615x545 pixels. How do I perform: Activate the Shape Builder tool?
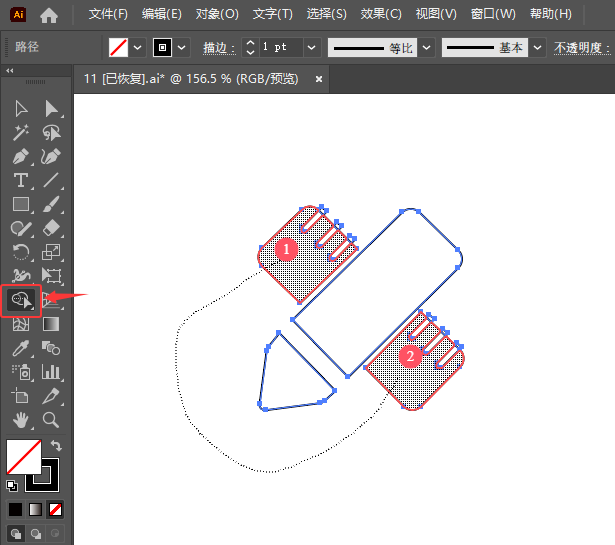pos(20,299)
